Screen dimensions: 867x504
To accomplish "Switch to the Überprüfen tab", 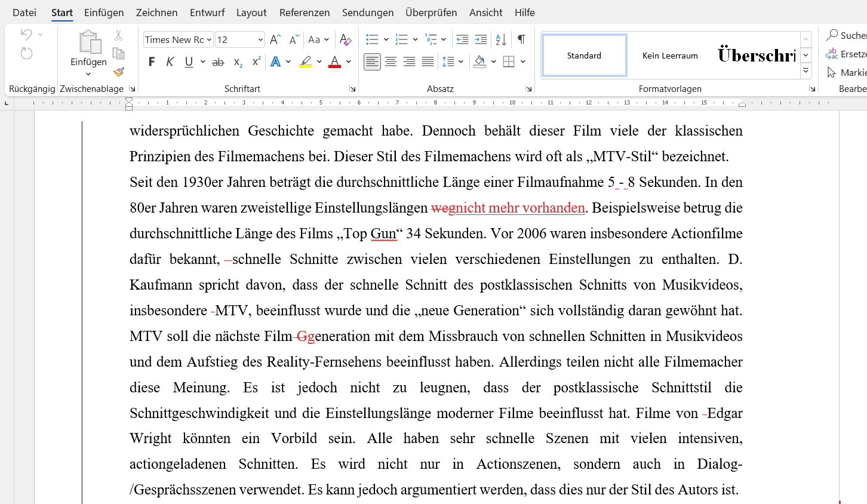I will [x=431, y=13].
